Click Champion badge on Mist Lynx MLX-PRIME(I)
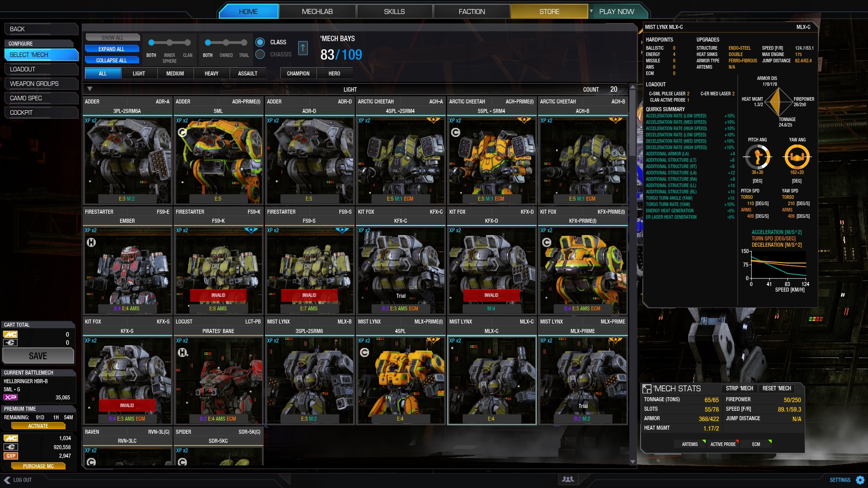The image size is (868, 488). click(364, 352)
